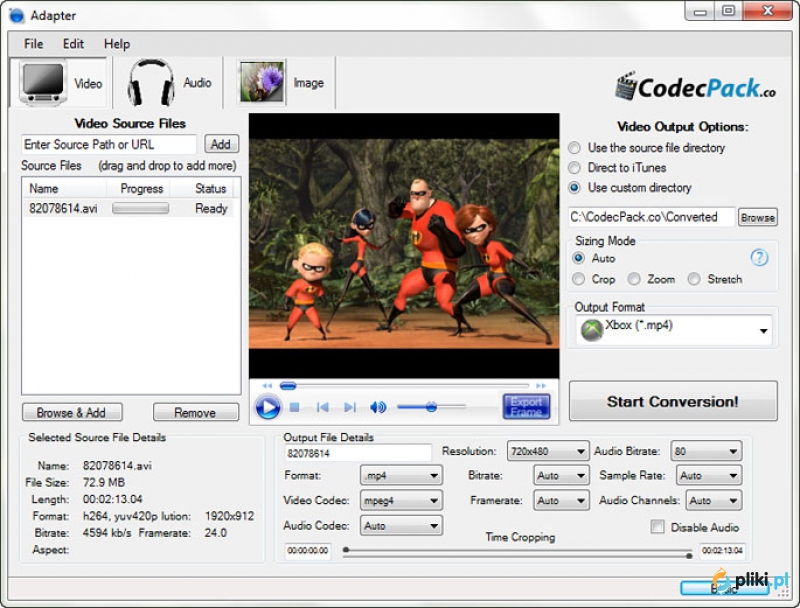This screenshot has height=608, width=800.
Task: Play the video preview
Action: pyautogui.click(x=268, y=407)
